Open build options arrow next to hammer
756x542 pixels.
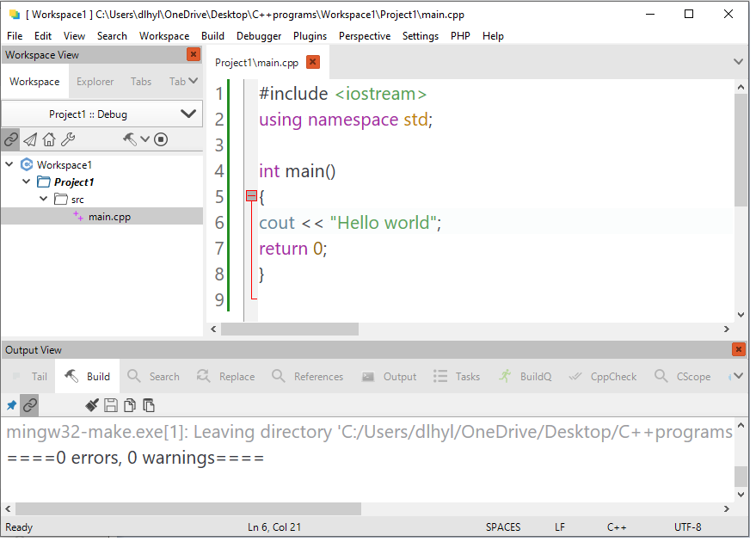pos(144,139)
